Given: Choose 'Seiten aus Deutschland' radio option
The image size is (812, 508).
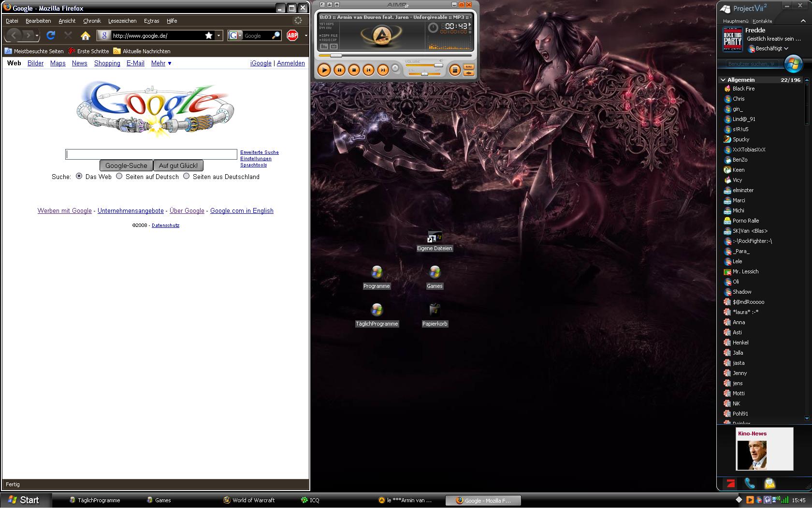Looking at the screenshot, I should 186,177.
